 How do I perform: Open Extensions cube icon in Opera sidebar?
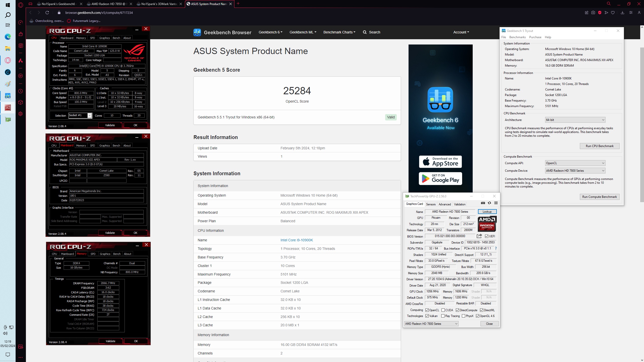[x=21, y=102]
